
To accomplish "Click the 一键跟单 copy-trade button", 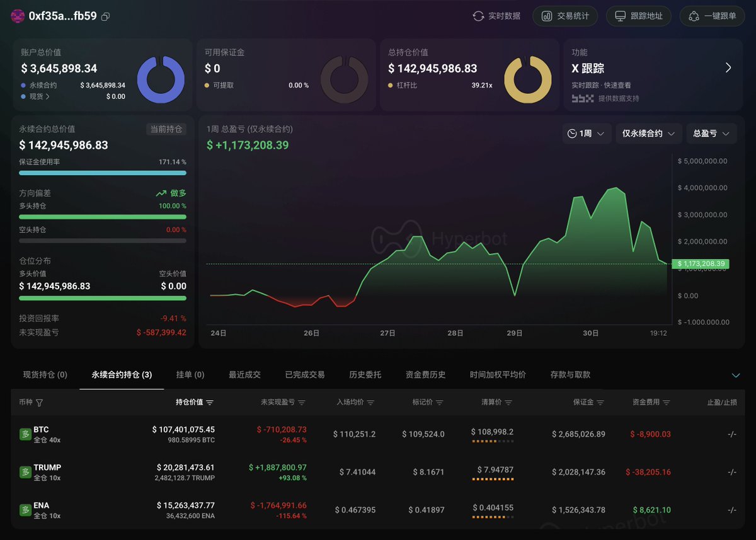I will tap(713, 16).
